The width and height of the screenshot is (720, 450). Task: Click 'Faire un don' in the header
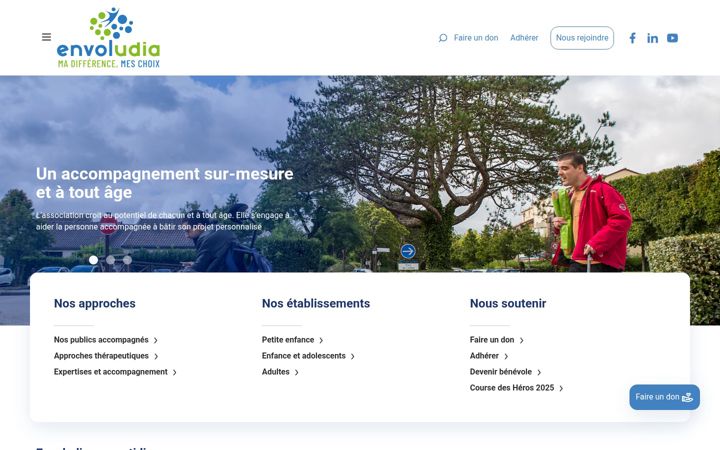coord(476,38)
